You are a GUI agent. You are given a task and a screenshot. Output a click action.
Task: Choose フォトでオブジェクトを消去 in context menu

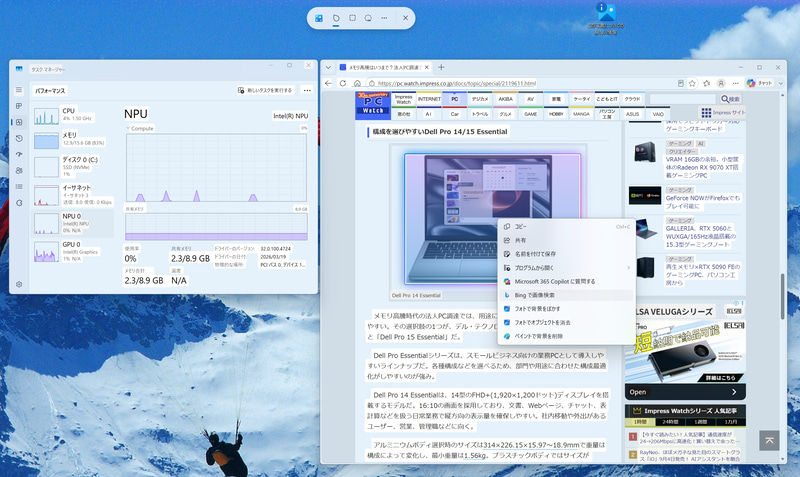pyautogui.click(x=566, y=322)
